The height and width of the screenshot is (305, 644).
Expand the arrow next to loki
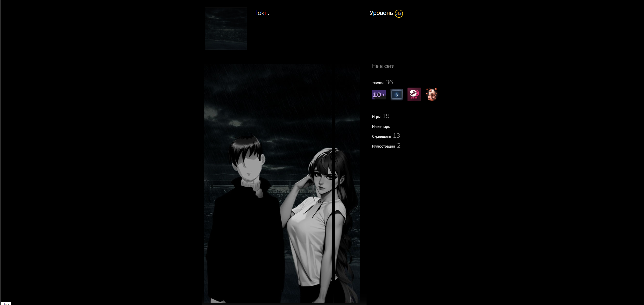coord(269,14)
